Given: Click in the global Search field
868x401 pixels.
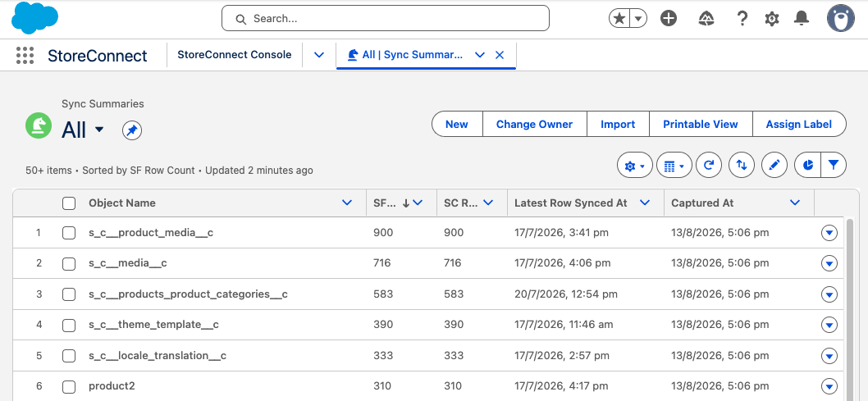Looking at the screenshot, I should click(x=386, y=18).
